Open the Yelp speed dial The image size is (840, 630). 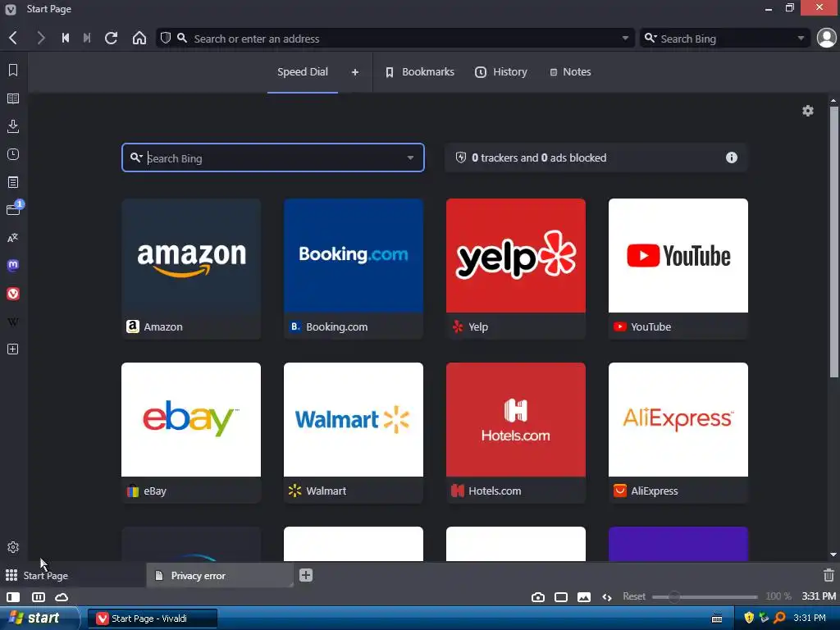tap(516, 269)
